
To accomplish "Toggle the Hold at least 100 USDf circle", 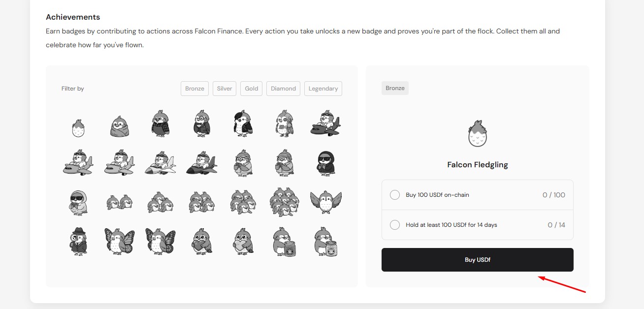I will 395,225.
